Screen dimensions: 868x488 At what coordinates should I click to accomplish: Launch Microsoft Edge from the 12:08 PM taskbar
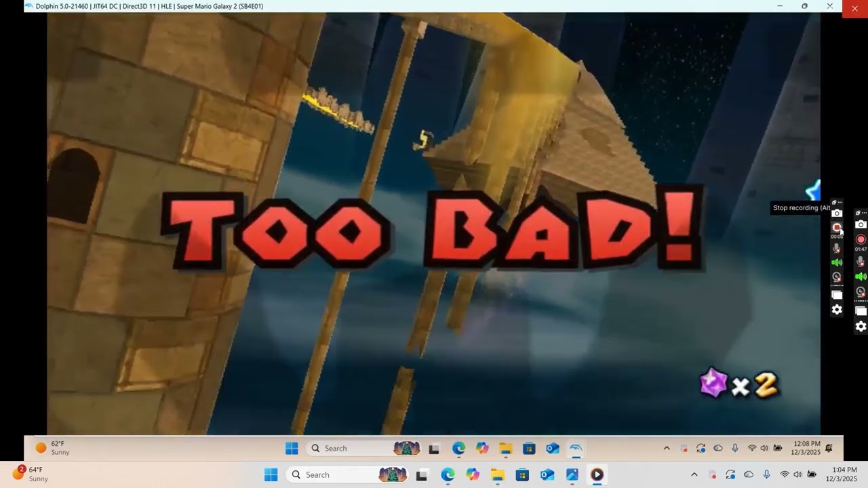(458, 449)
